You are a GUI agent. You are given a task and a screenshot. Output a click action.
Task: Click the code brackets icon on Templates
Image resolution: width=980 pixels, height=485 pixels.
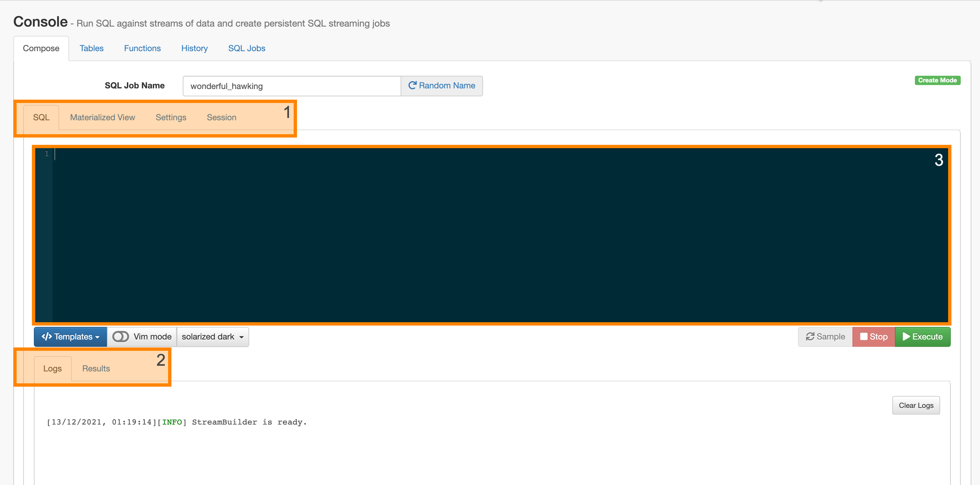click(47, 337)
